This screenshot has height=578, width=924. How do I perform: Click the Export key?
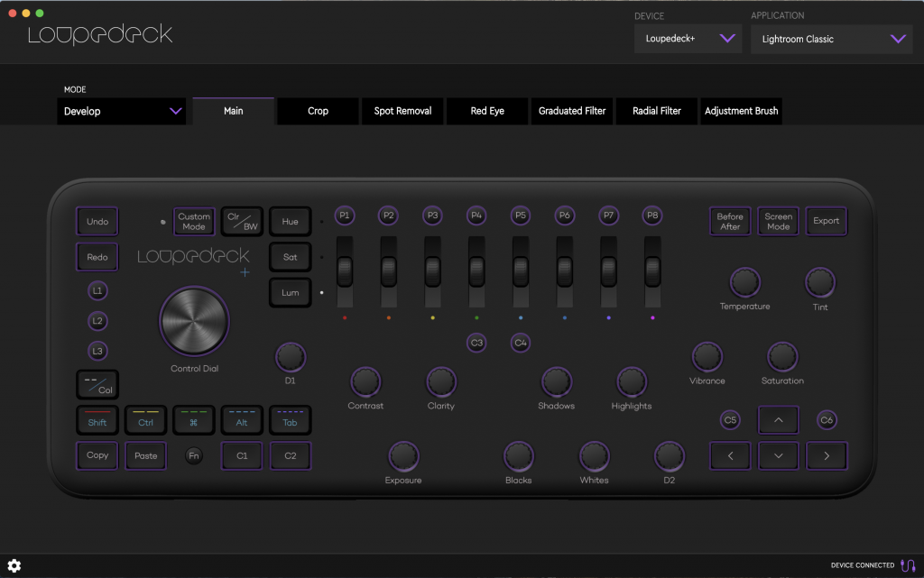coord(827,221)
